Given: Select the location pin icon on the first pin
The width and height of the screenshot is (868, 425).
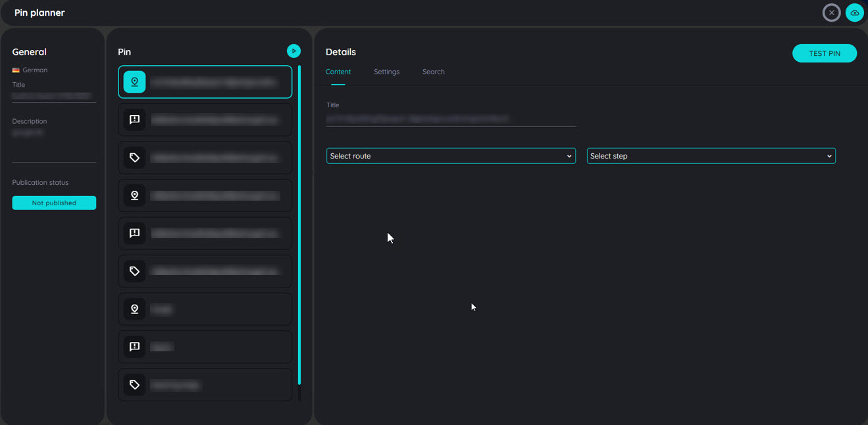Looking at the screenshot, I should (x=134, y=82).
